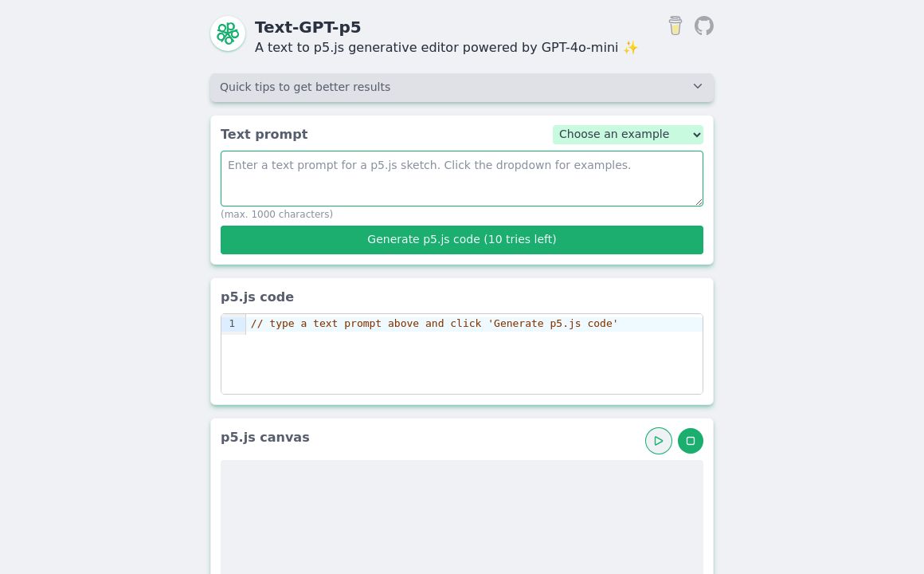
Task: Select the p5.js canvas section heading
Action: [265, 437]
